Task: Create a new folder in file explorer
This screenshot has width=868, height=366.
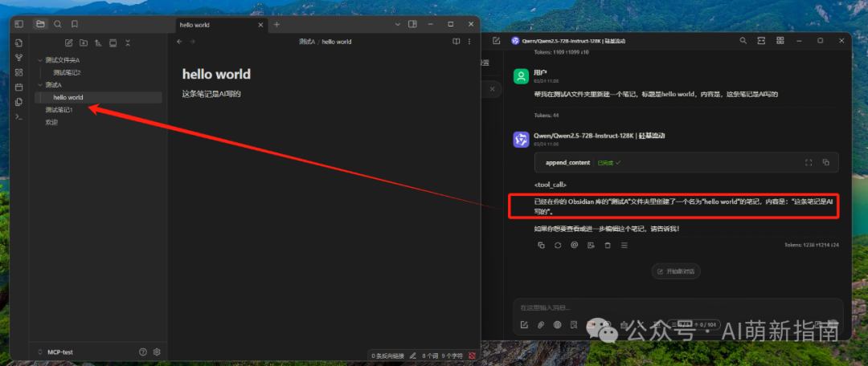Action: 84,43
